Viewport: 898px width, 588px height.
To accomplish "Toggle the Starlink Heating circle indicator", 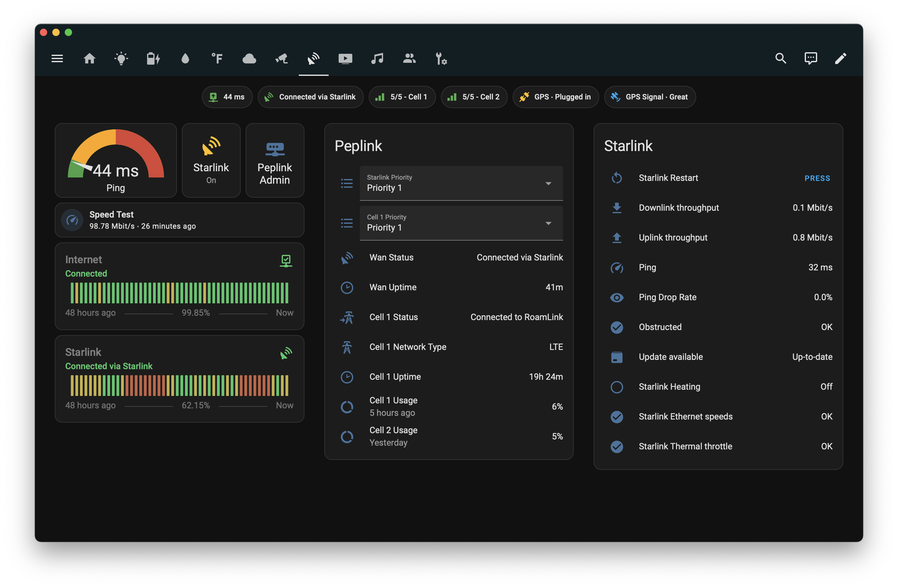I will [x=616, y=387].
